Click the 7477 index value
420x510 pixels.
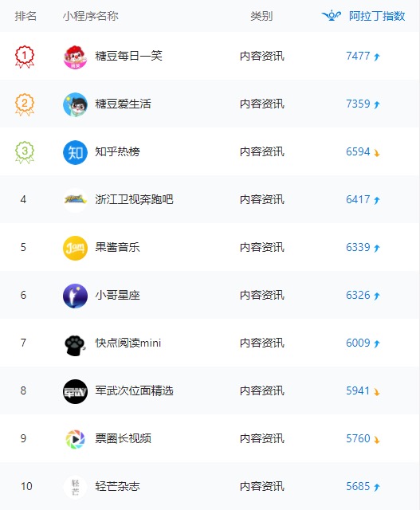[x=358, y=57]
